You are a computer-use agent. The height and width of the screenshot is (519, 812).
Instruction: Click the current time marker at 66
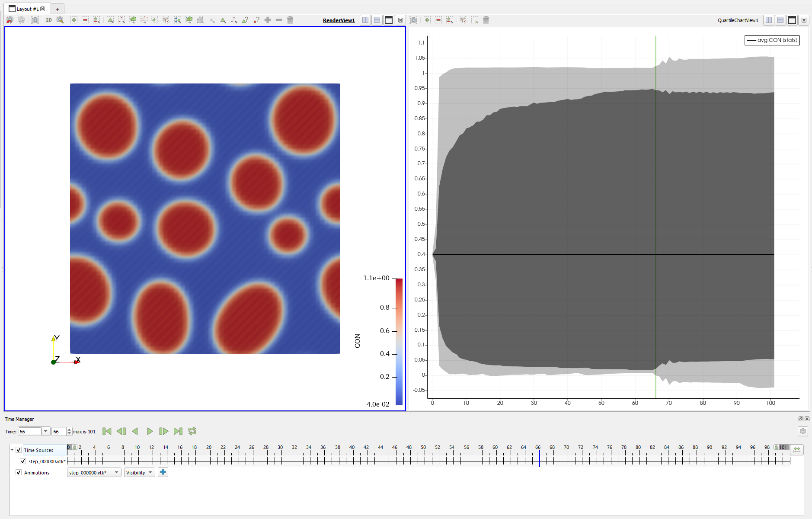[539, 458]
